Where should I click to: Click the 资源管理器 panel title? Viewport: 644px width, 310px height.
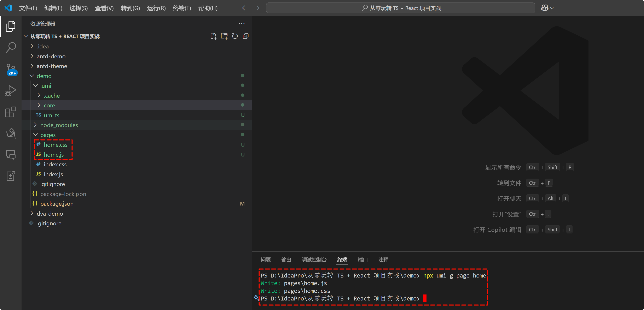pos(42,24)
